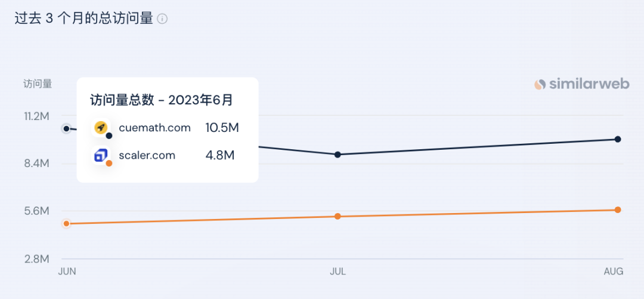Click the orange dot beside scaler logo
Image resolution: width=644 pixels, height=299 pixels.
[x=109, y=164]
